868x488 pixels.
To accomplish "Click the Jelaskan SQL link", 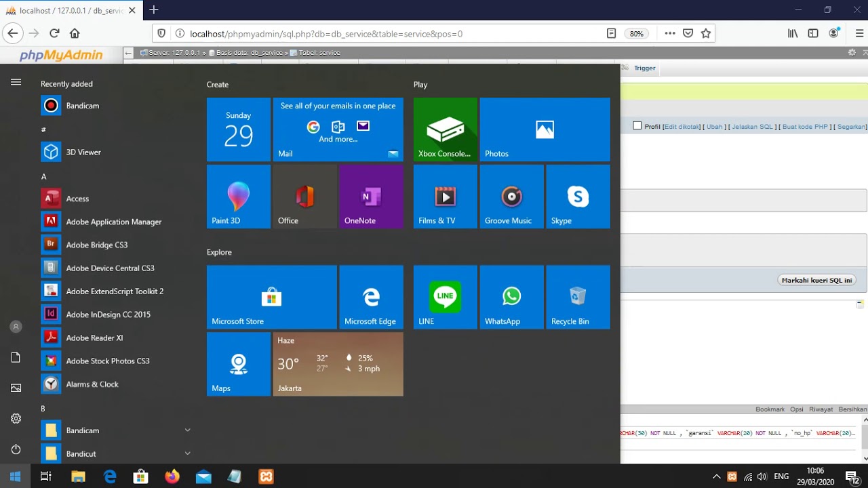I will 752,127.
